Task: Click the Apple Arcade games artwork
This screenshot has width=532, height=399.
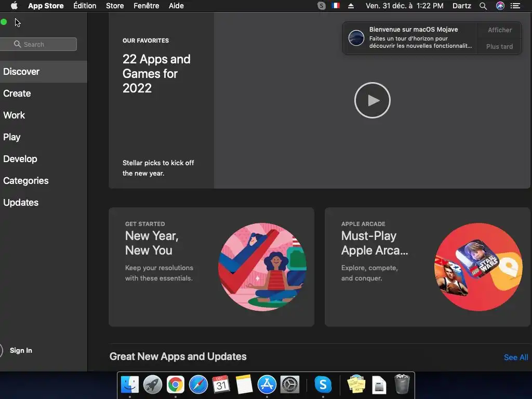Action: 478,267
